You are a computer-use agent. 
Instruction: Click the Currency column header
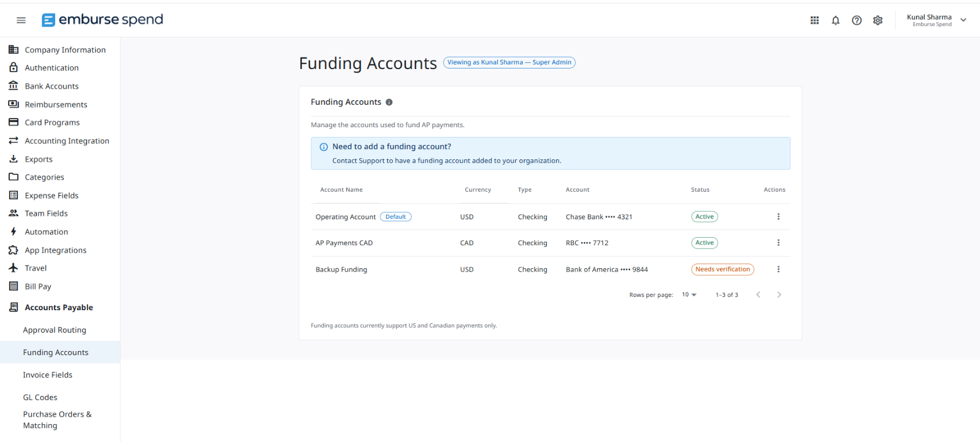(478, 189)
